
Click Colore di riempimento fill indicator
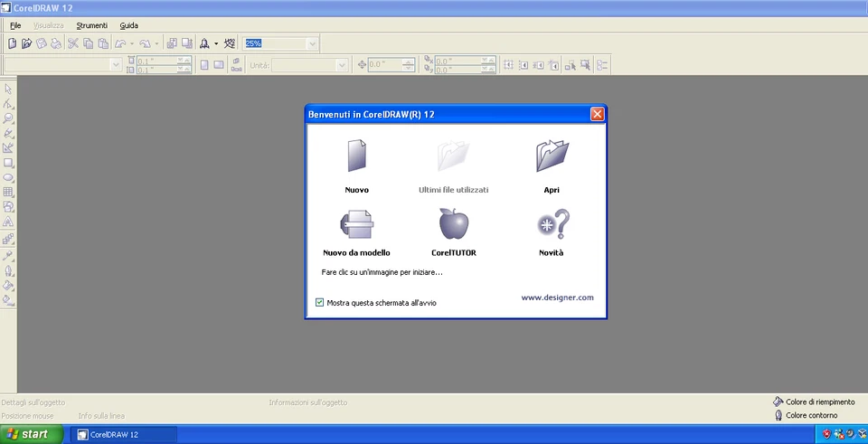813,401
